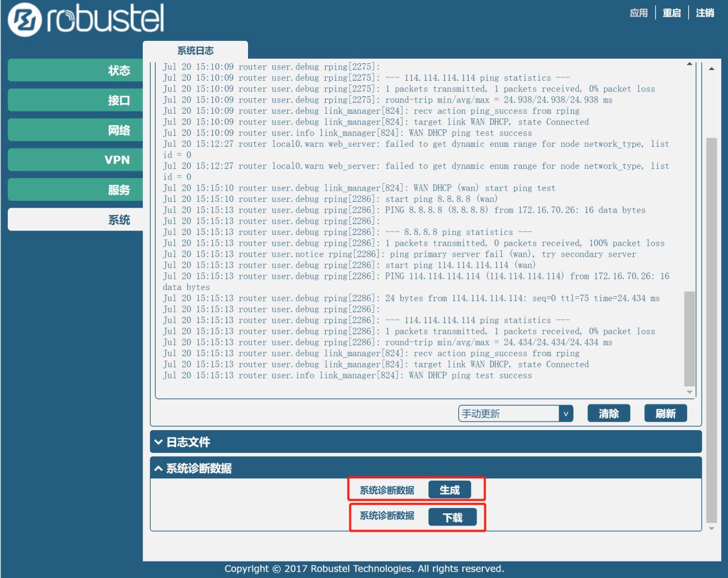Click the Robustel logo icon
Image resolution: width=728 pixels, height=578 pixels.
(x=25, y=19)
